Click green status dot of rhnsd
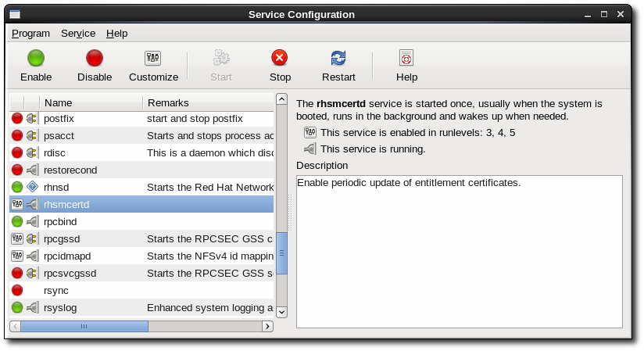 coord(17,188)
